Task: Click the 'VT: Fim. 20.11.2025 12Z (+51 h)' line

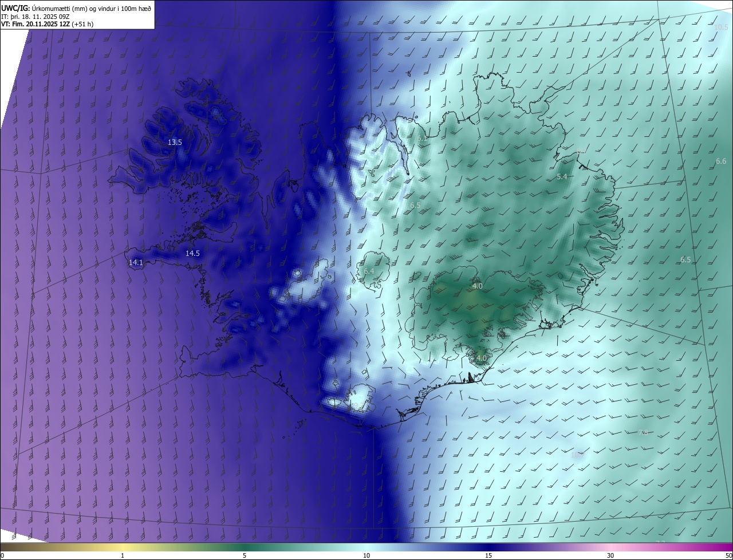Action: (x=48, y=24)
